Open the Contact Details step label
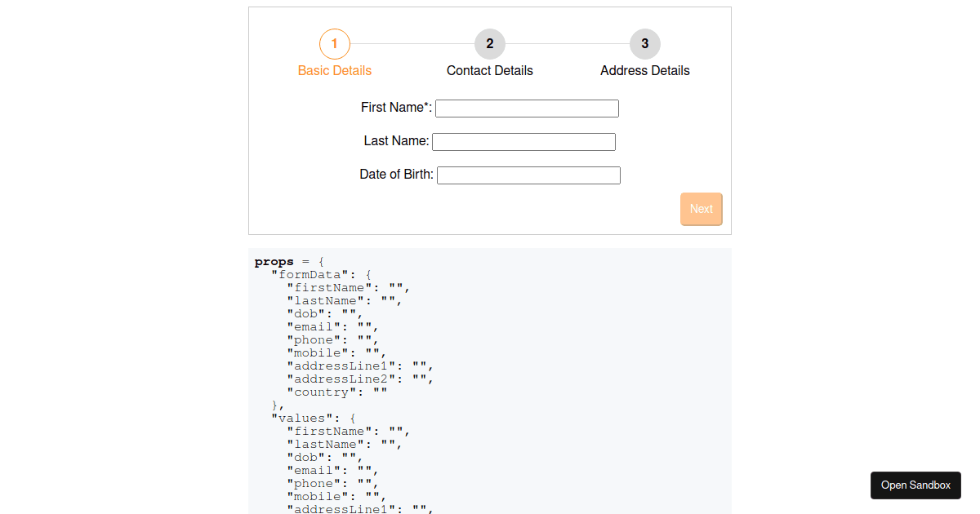The width and height of the screenshot is (980, 514). (490, 71)
